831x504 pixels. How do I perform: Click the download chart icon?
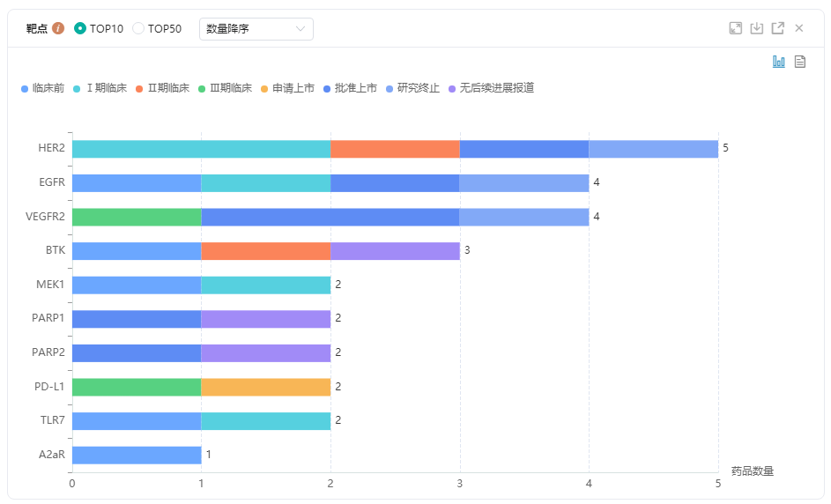756,28
